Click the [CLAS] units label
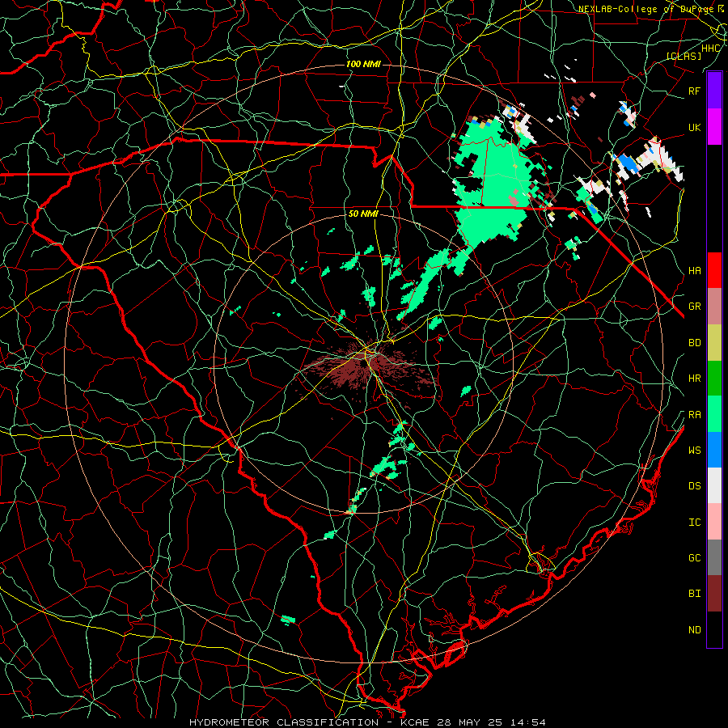The height and width of the screenshot is (728, 728). (684, 56)
